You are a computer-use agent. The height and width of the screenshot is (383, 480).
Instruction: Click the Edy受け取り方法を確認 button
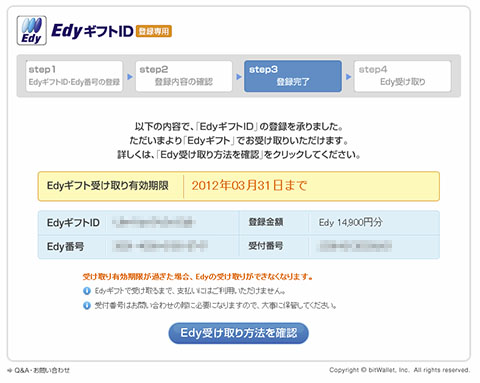[x=239, y=333]
